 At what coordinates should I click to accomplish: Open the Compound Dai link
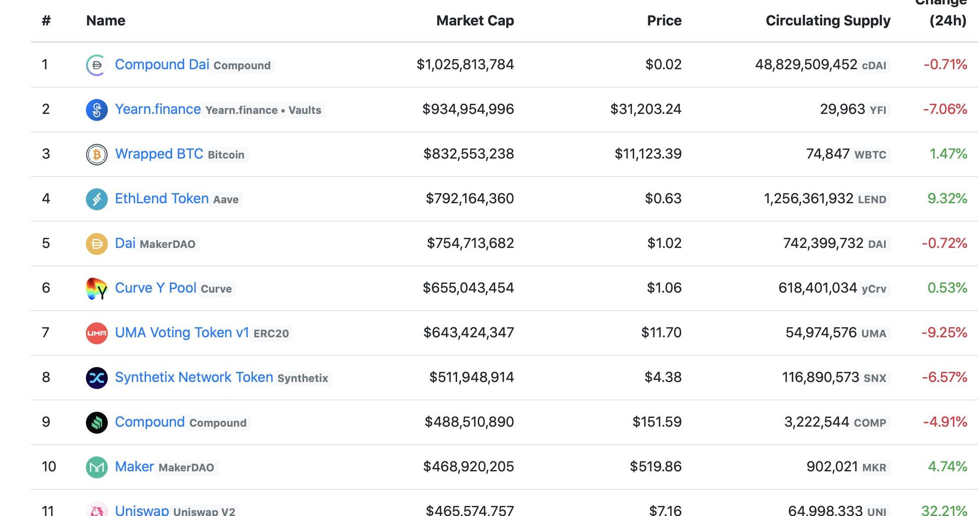point(162,64)
